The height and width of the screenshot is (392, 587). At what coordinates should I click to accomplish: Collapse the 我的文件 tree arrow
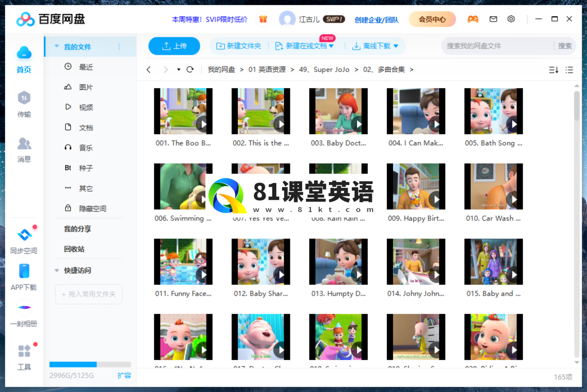pyautogui.click(x=57, y=46)
